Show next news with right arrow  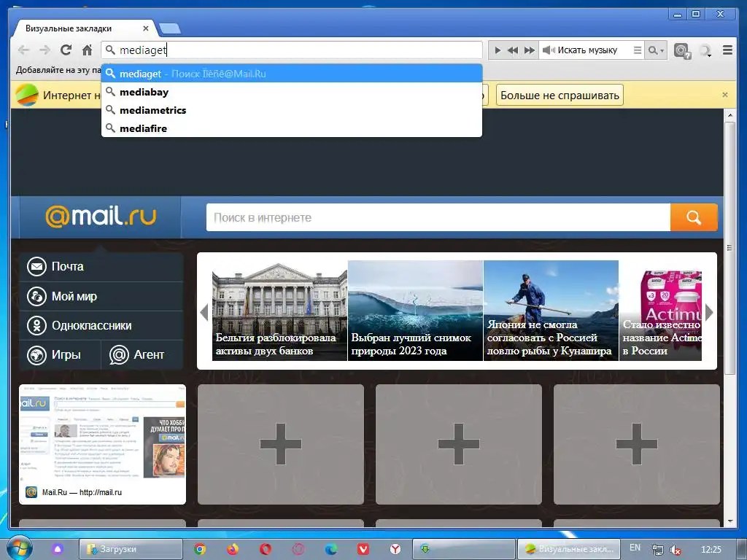[x=709, y=312]
